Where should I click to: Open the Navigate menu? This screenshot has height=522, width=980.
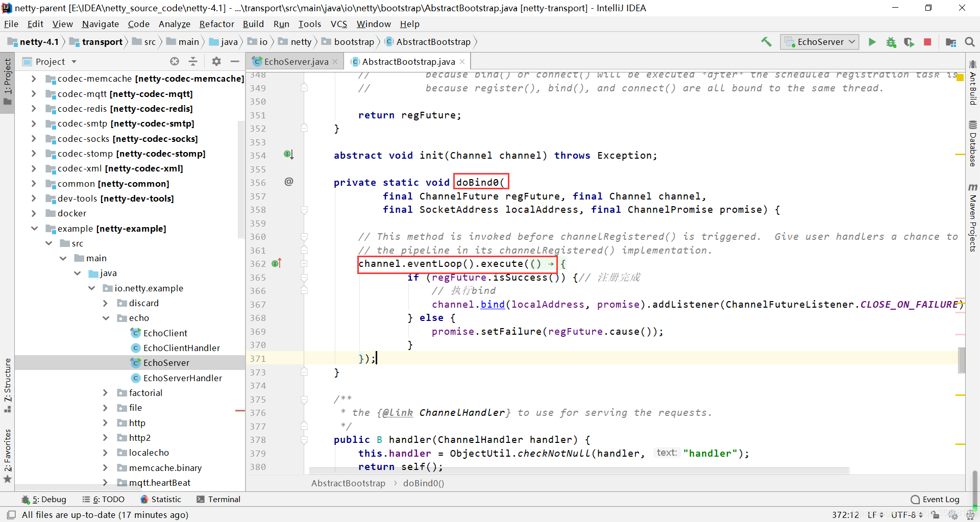tap(101, 24)
